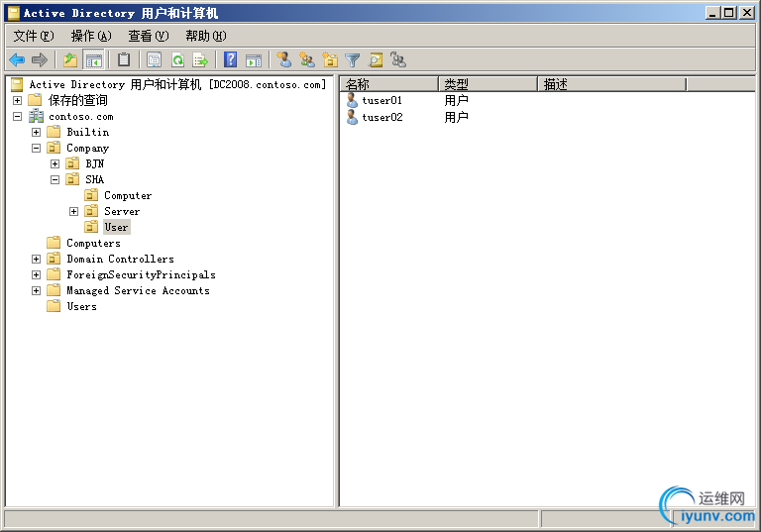Viewport: 761px width, 532px height.
Task: Select the SHA tree item label
Action: pyautogui.click(x=95, y=179)
